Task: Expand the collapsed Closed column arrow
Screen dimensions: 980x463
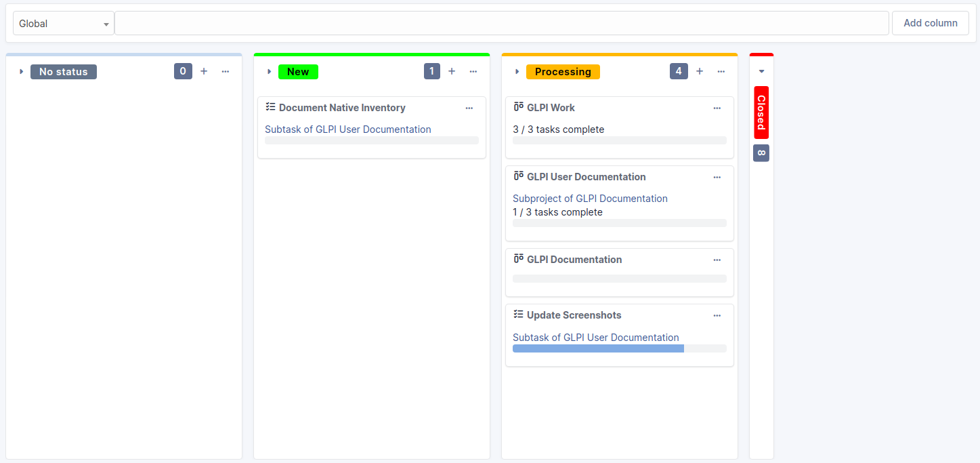Action: 761,71
